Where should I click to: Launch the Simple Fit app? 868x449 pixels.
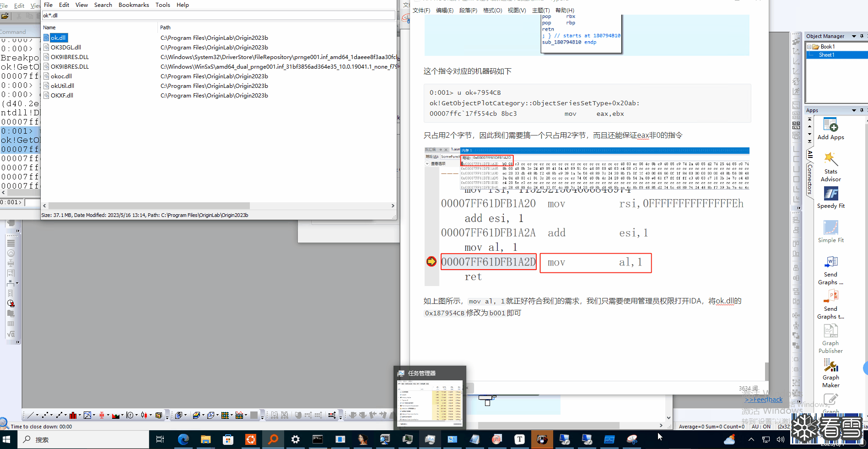pyautogui.click(x=830, y=232)
